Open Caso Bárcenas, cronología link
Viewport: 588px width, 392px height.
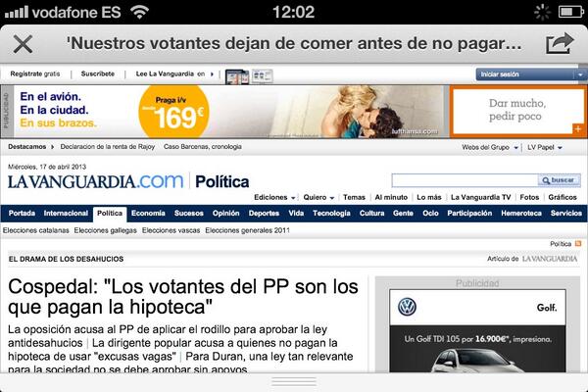click(x=203, y=147)
